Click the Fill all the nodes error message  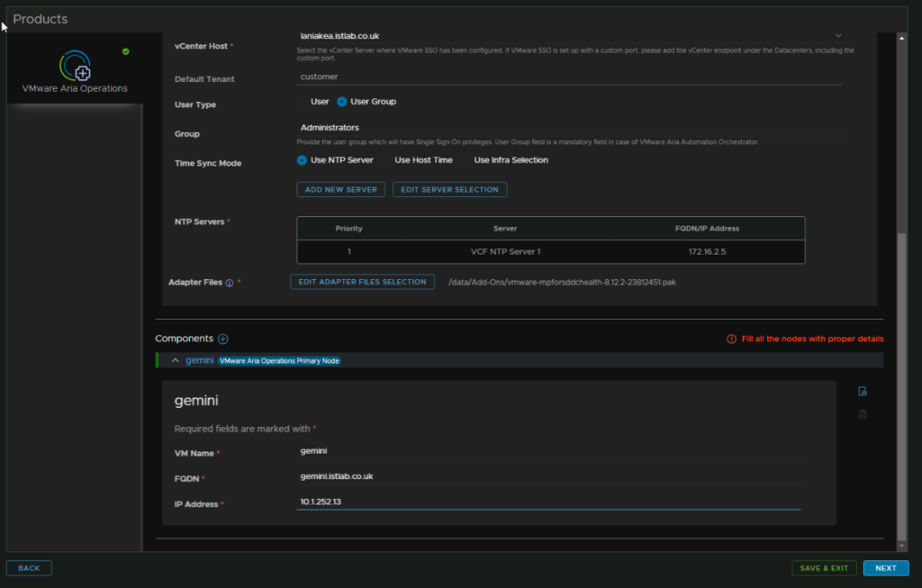(x=812, y=339)
